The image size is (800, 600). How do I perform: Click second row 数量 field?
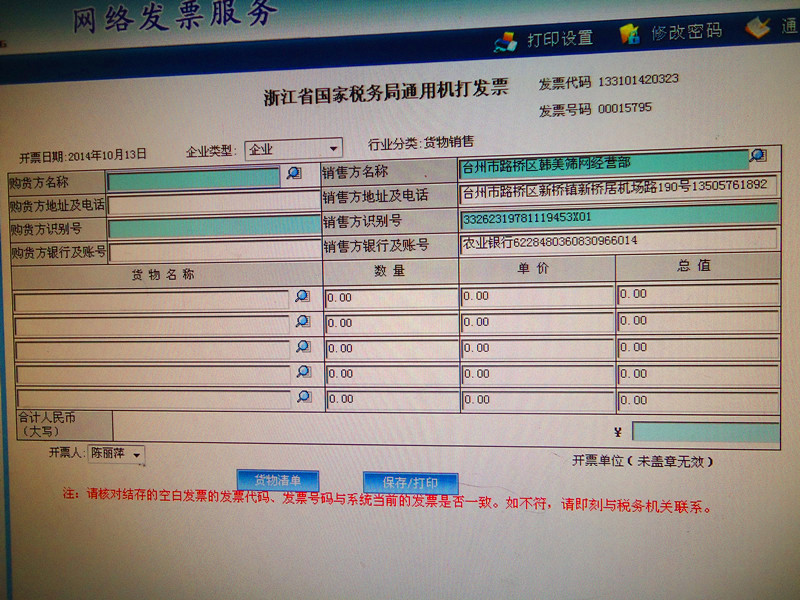[391, 324]
